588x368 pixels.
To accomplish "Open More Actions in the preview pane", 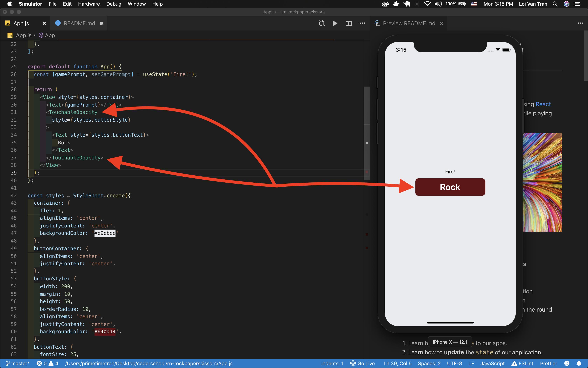I will 580,23.
